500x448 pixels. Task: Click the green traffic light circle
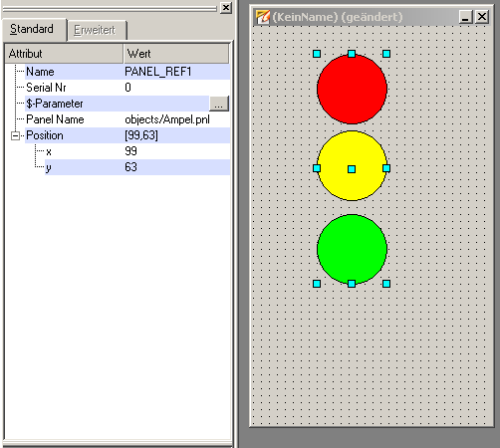[x=352, y=249]
